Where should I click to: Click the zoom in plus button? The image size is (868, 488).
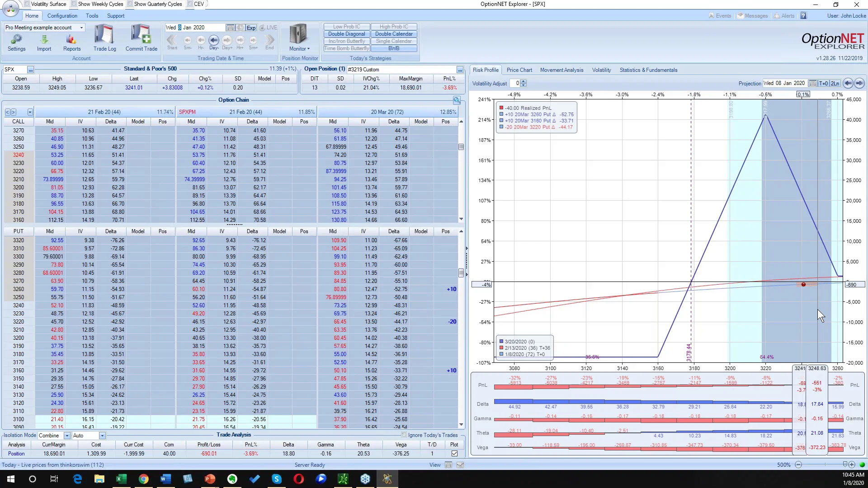coord(852,465)
